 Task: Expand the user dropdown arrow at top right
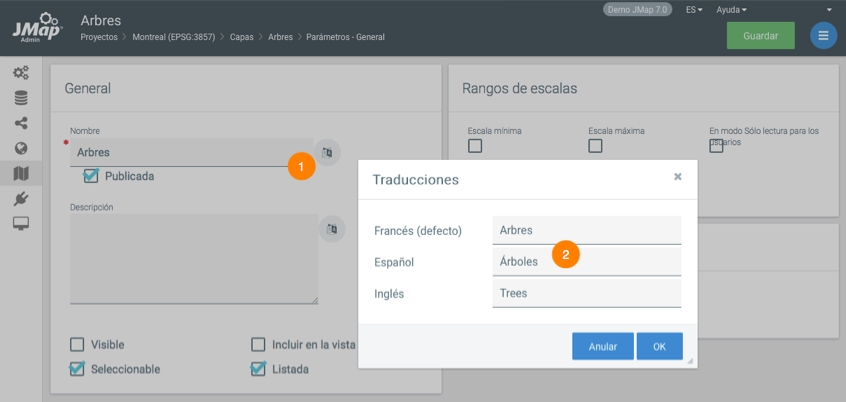830,9
